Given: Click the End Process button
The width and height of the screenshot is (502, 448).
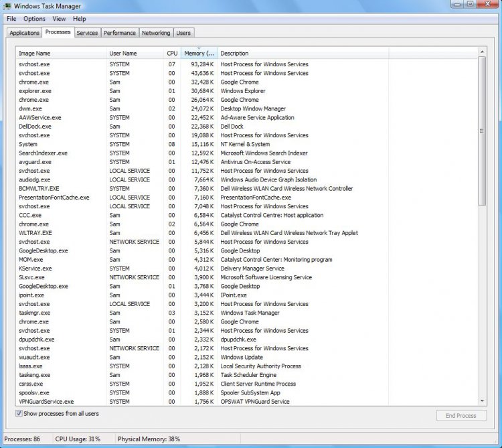Looking at the screenshot, I should (x=461, y=415).
